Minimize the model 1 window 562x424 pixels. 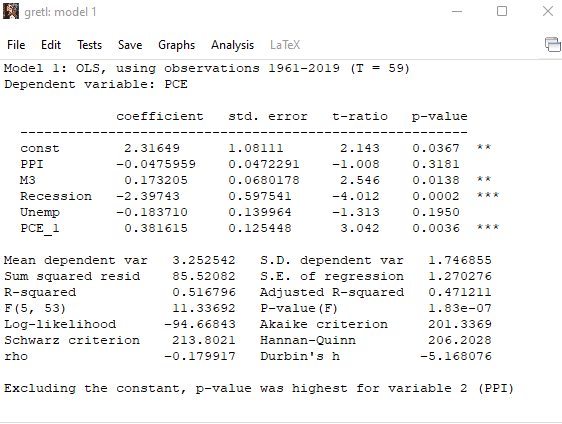pos(457,11)
